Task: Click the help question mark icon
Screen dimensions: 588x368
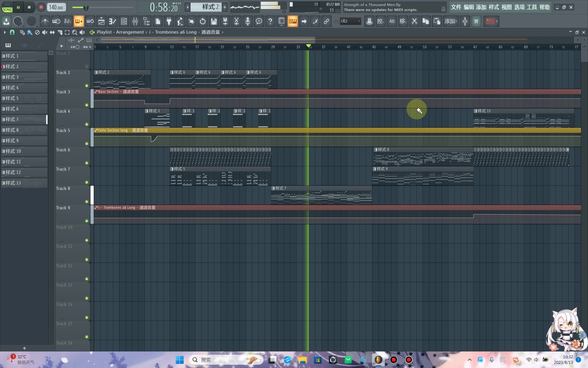Action: [270, 21]
